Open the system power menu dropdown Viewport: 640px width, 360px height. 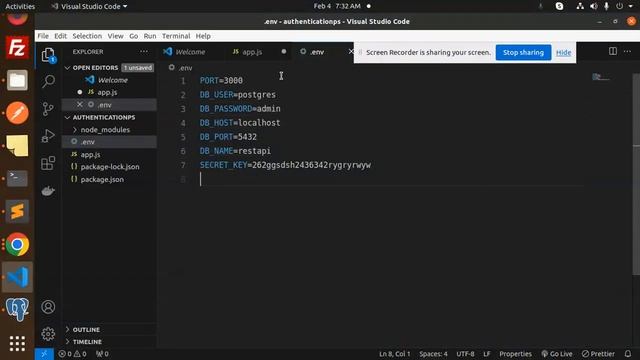(x=624, y=6)
